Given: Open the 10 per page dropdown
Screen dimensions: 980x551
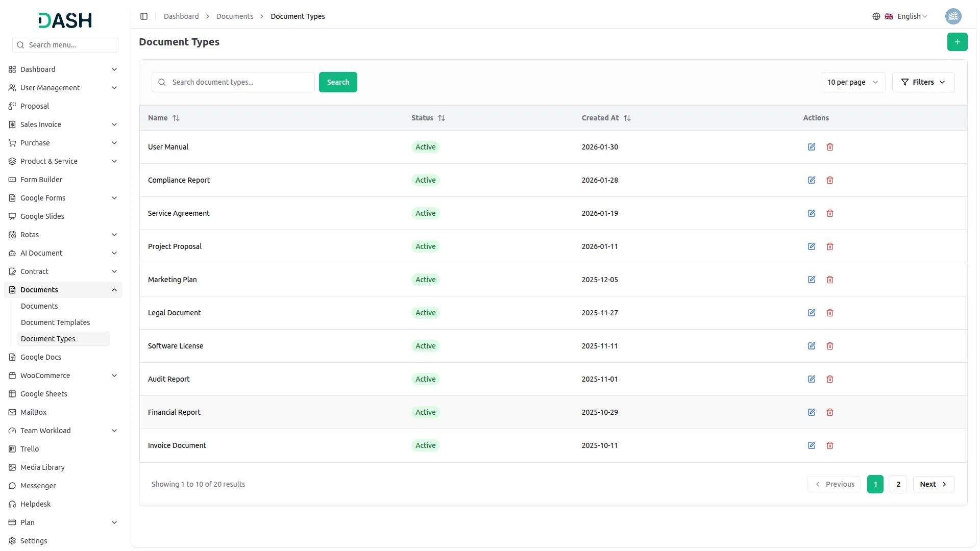Looking at the screenshot, I should pos(853,82).
